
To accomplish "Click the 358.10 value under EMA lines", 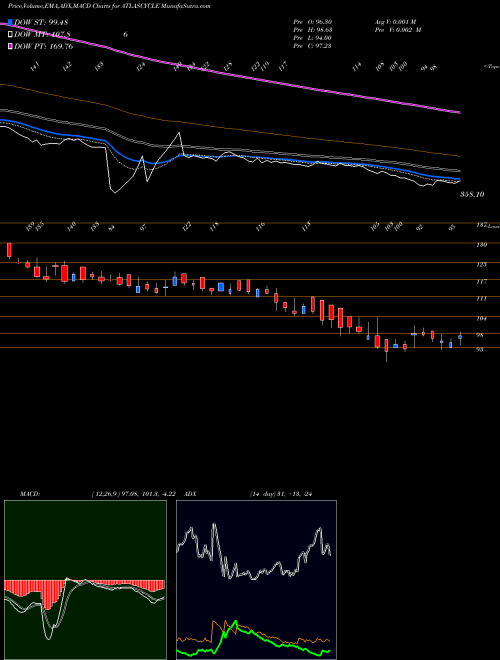I will [472, 194].
